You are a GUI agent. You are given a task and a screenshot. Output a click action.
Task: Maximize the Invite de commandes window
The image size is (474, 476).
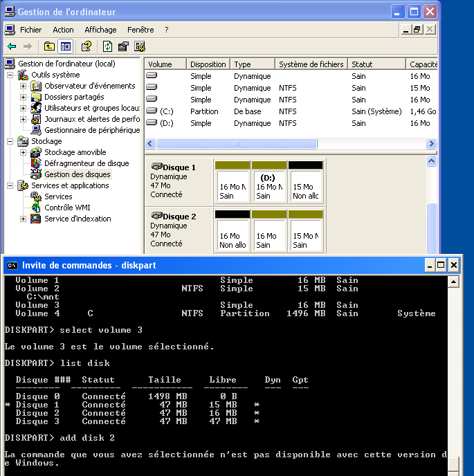point(441,265)
